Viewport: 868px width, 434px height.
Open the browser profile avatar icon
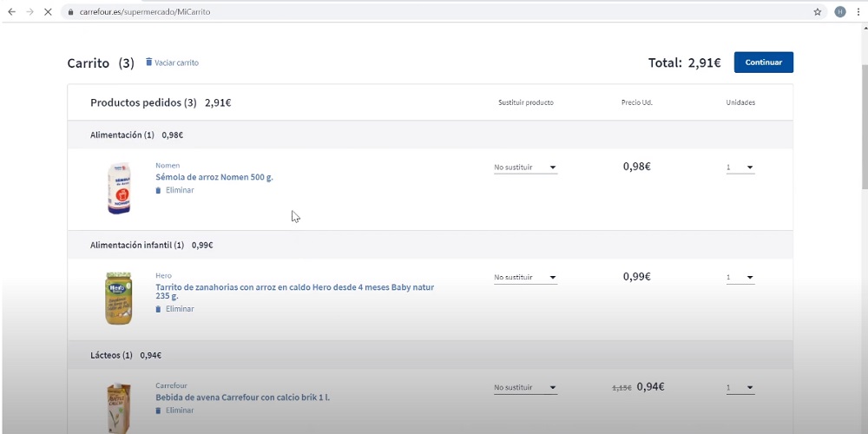839,12
